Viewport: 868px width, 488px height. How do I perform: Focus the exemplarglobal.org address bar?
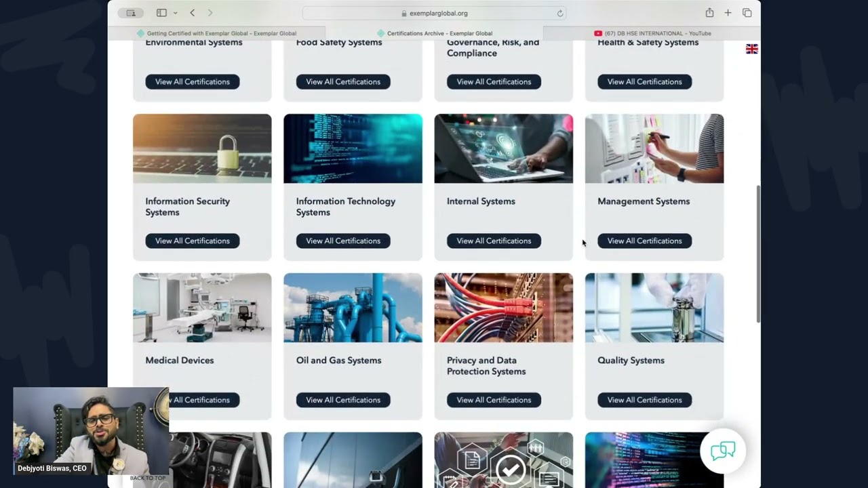point(434,13)
